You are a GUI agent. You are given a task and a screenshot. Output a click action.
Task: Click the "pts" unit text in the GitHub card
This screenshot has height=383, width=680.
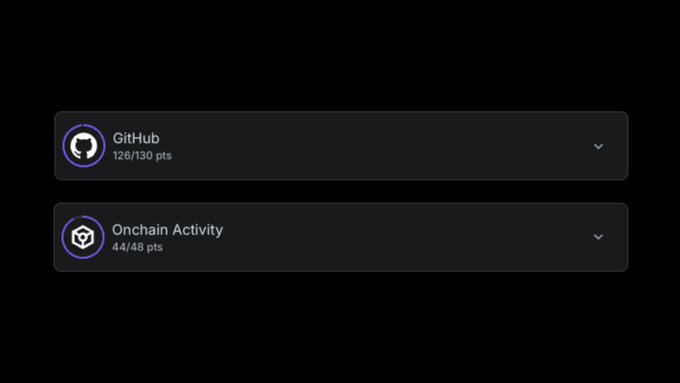[163, 156]
